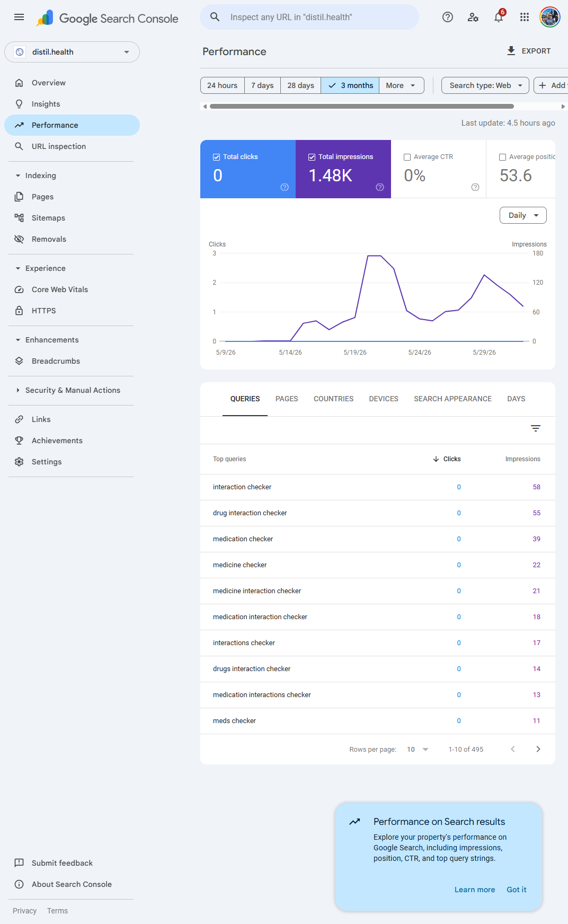Viewport: 568px width, 924px height.
Task: Open the rows per page dropdown
Action: coord(418,749)
